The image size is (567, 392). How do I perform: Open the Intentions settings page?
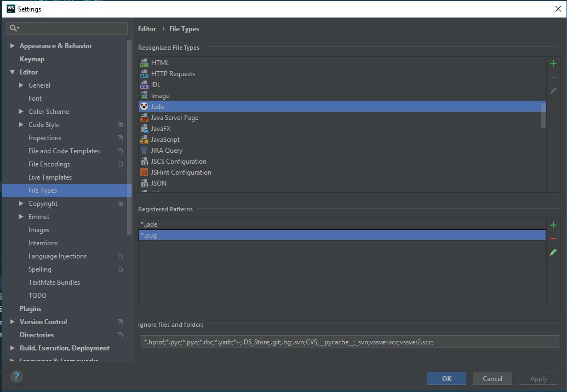pos(43,243)
